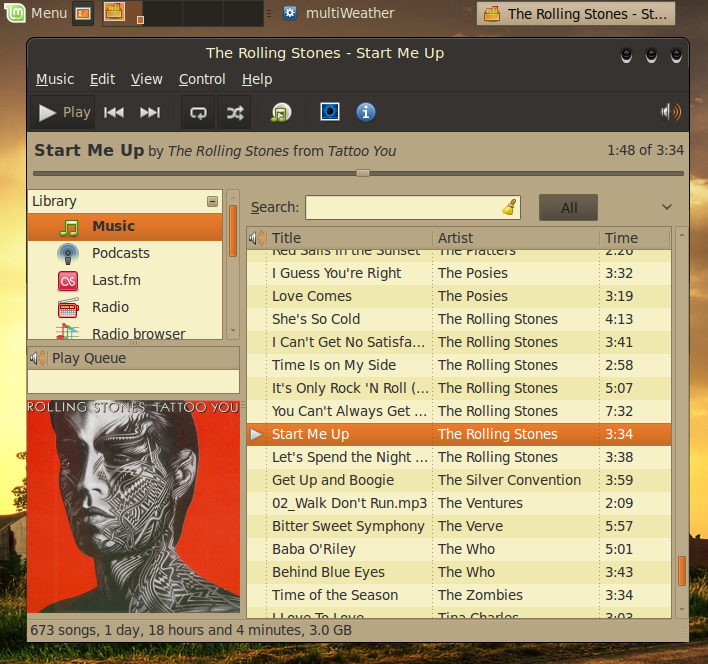Select the song Time of the Season

(x=459, y=595)
